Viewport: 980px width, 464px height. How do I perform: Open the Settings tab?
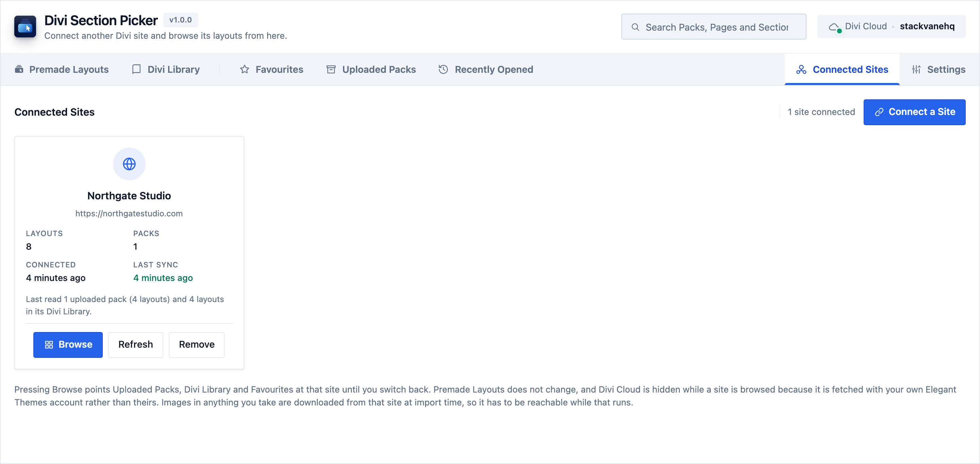tap(938, 69)
